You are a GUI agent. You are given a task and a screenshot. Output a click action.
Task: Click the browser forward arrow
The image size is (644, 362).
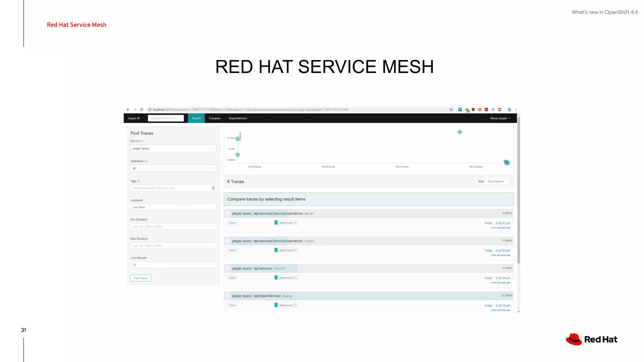coord(135,110)
